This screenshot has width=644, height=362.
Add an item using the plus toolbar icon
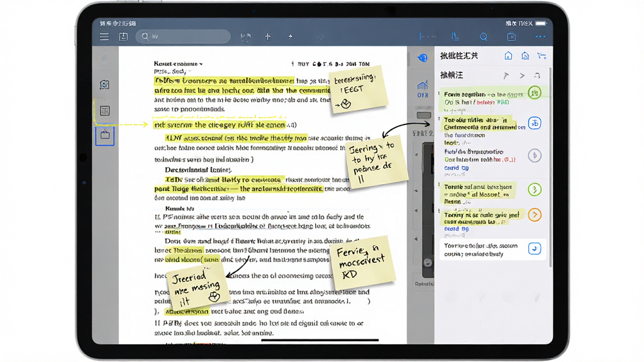tap(268, 36)
